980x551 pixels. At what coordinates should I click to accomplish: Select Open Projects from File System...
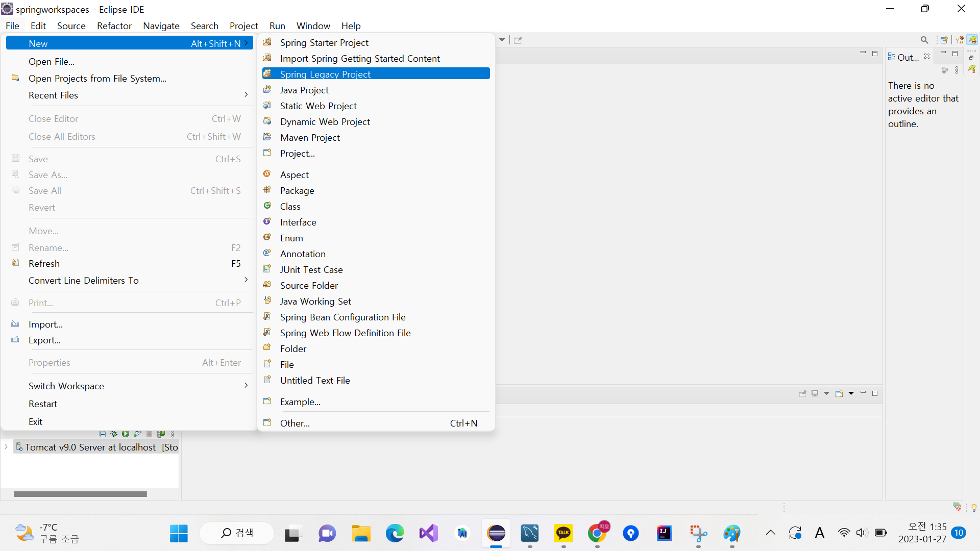pyautogui.click(x=130, y=78)
